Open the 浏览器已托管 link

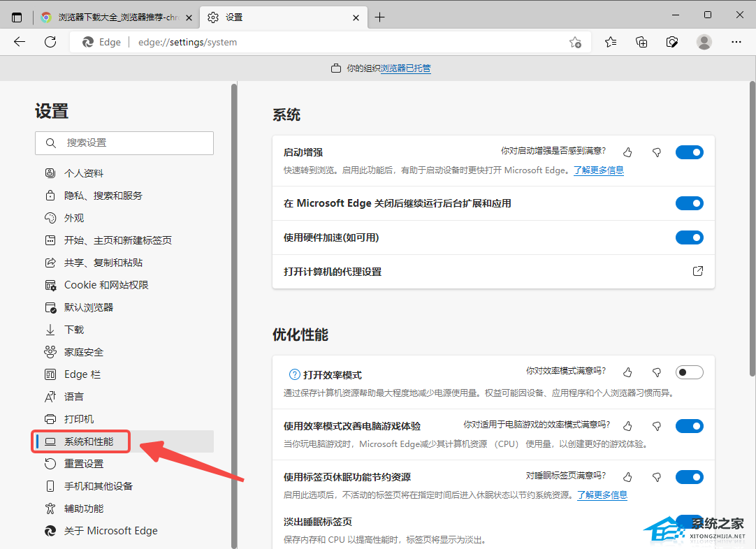click(x=405, y=68)
